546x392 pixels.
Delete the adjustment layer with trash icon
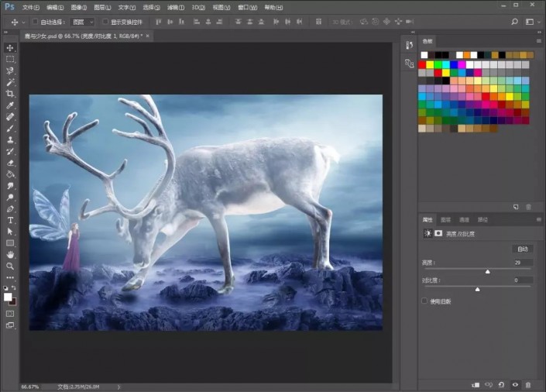tap(528, 385)
